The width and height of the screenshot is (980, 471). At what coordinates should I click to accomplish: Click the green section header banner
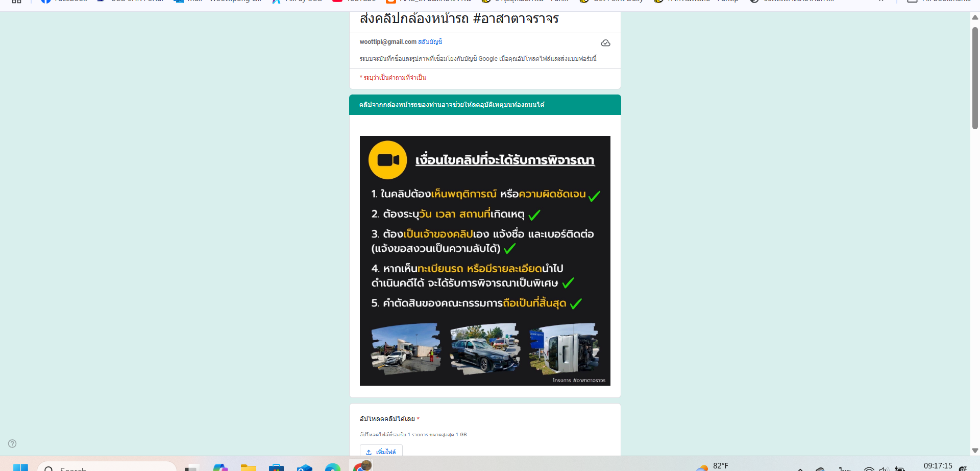[x=485, y=105]
